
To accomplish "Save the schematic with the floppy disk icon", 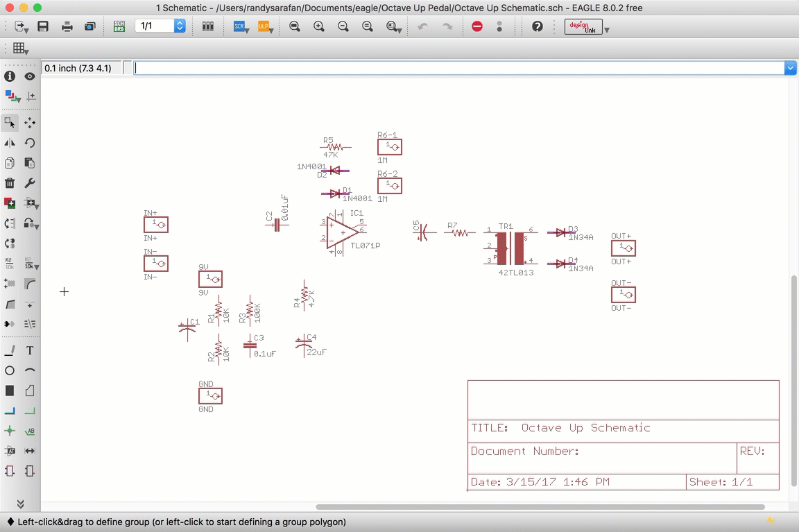I will tap(43, 26).
